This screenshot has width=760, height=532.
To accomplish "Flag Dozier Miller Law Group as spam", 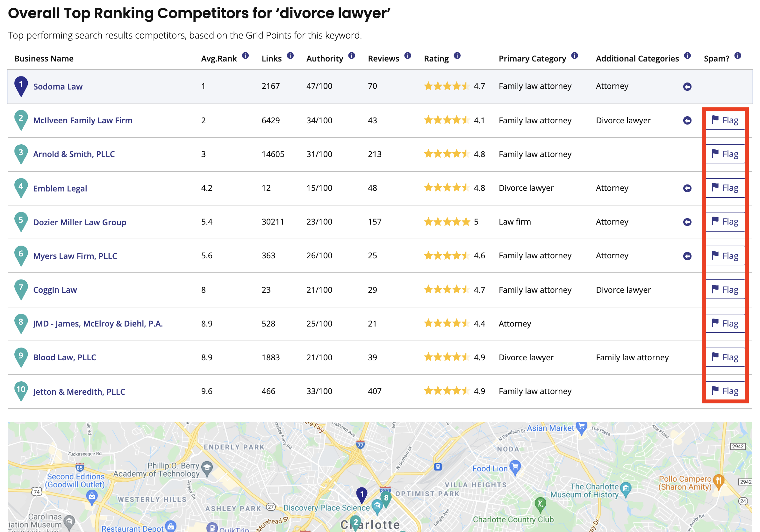I will [725, 221].
